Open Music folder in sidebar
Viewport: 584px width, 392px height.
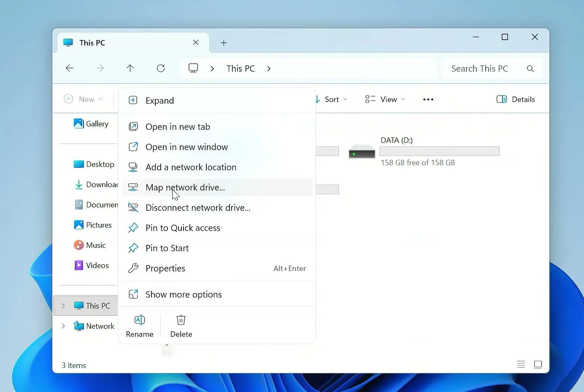click(89, 245)
